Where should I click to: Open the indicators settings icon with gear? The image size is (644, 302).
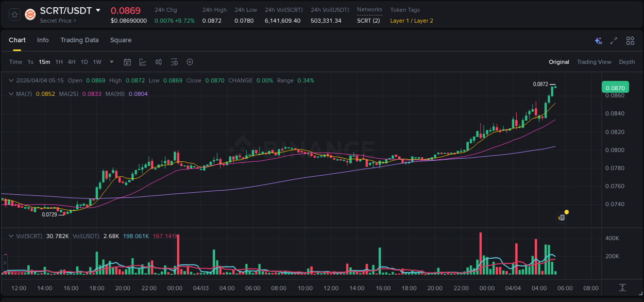click(174, 62)
